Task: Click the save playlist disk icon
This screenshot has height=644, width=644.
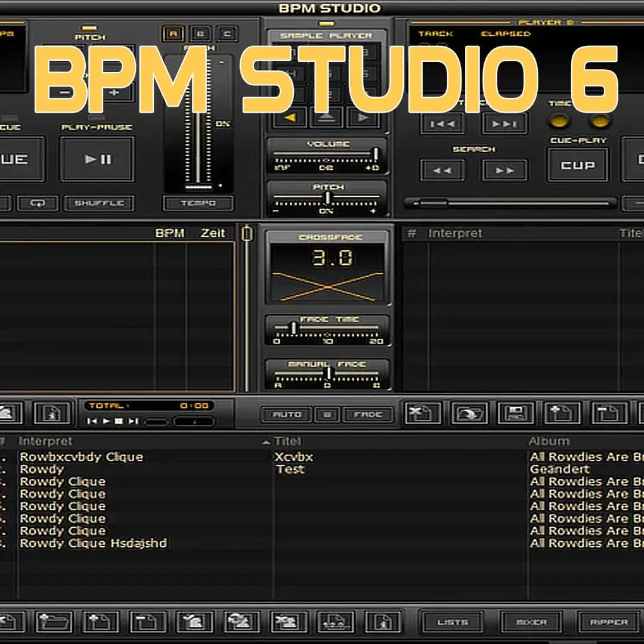Action: (x=515, y=413)
